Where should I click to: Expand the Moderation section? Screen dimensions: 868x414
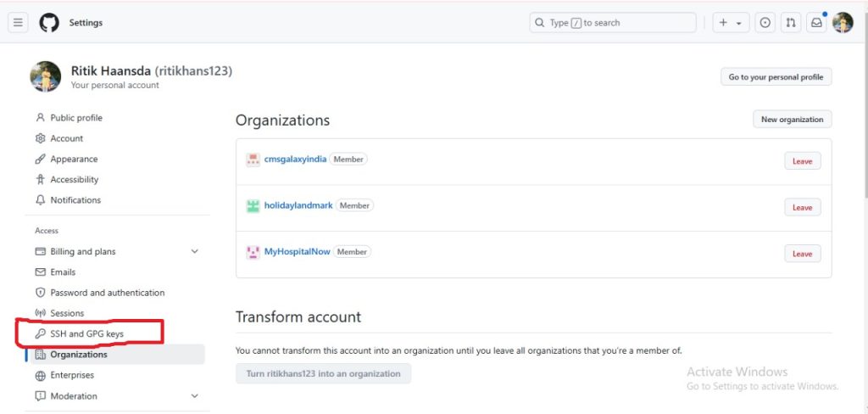click(x=194, y=396)
